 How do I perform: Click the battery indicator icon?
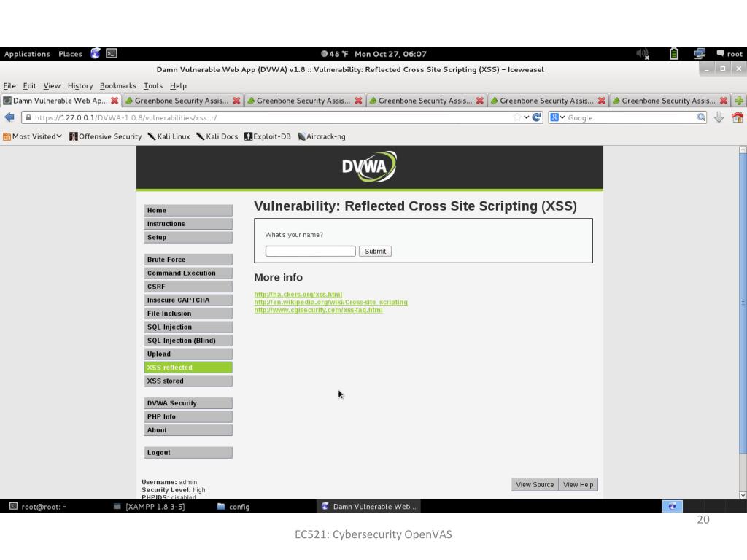673,54
